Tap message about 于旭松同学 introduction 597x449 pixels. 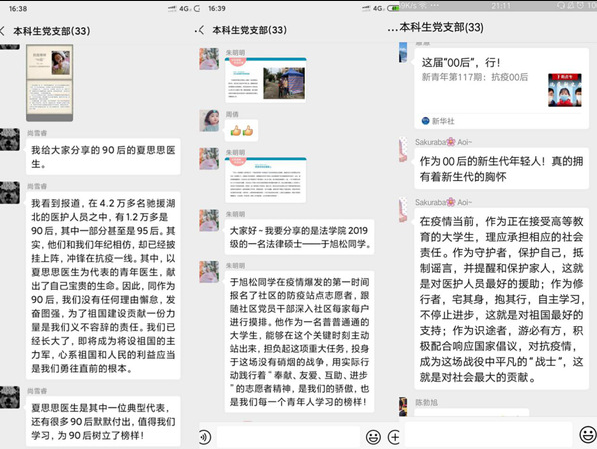coord(300,237)
